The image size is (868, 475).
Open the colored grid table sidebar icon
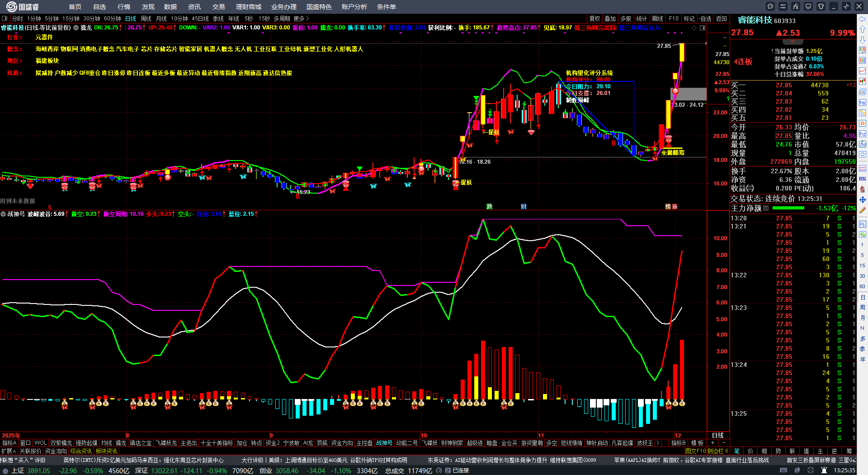click(x=863, y=61)
